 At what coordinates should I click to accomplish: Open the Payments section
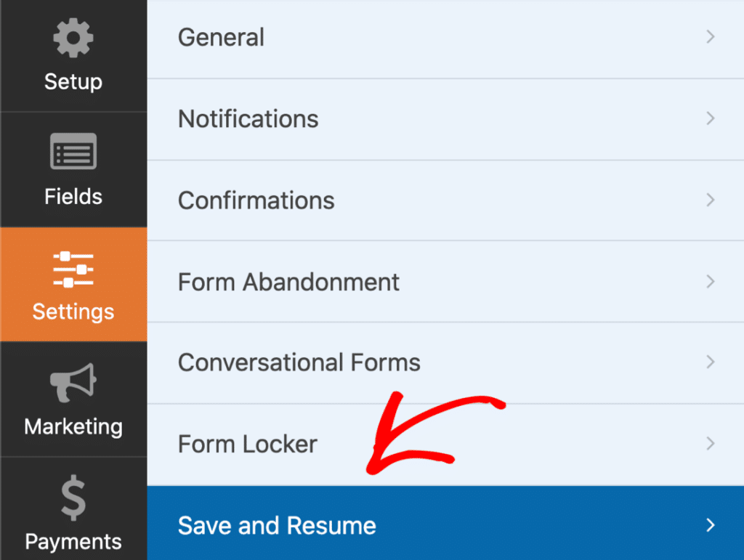73,516
